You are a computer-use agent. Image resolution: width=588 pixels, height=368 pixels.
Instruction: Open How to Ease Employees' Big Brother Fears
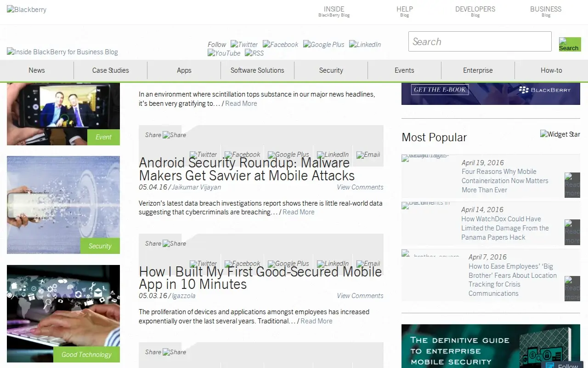[x=512, y=280]
